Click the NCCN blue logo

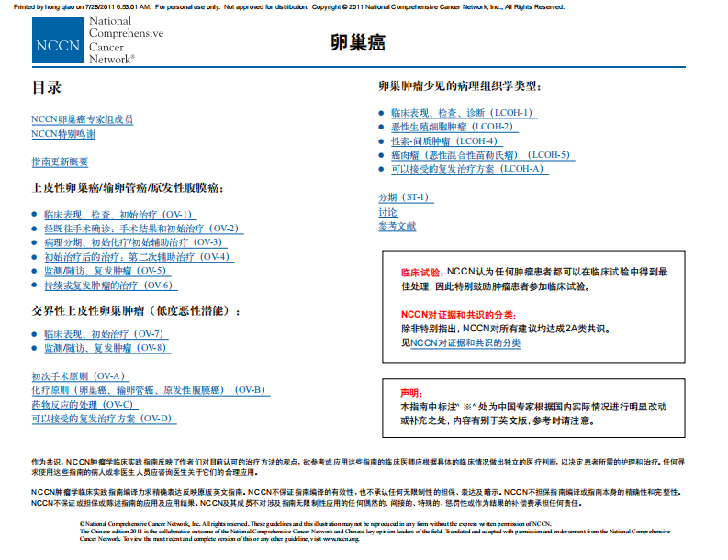click(x=58, y=39)
